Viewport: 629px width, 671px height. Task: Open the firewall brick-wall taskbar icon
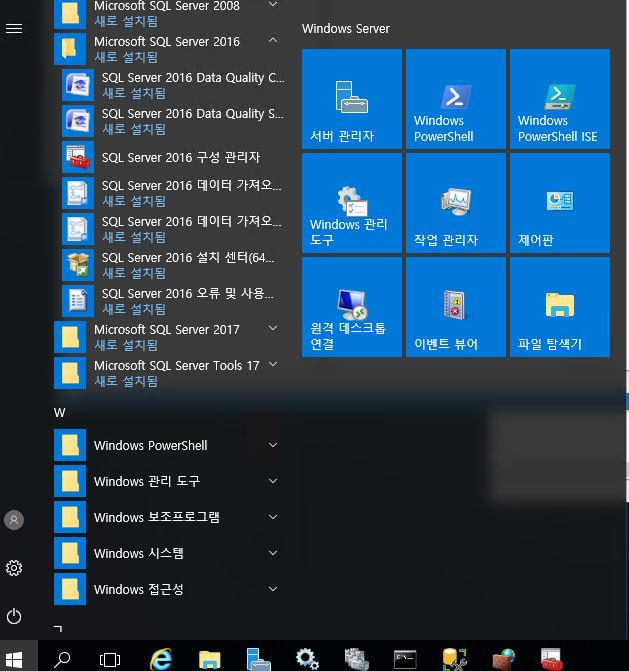click(503, 659)
